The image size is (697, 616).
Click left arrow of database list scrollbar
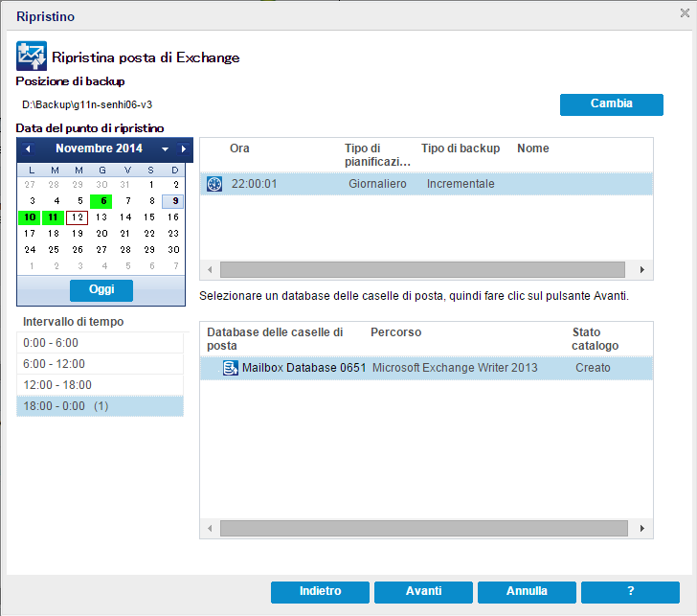[210, 529]
